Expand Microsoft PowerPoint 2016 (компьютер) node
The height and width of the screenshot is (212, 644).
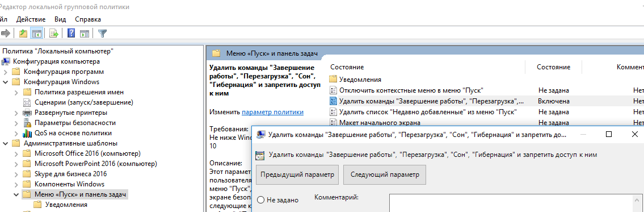pyautogui.click(x=16, y=164)
